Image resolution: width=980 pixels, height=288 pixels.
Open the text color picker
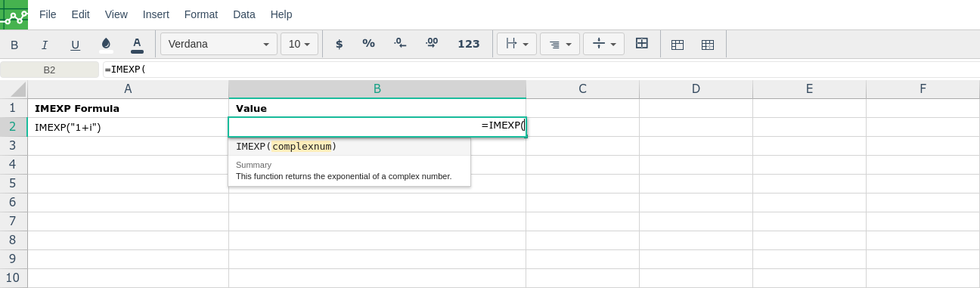point(137,45)
